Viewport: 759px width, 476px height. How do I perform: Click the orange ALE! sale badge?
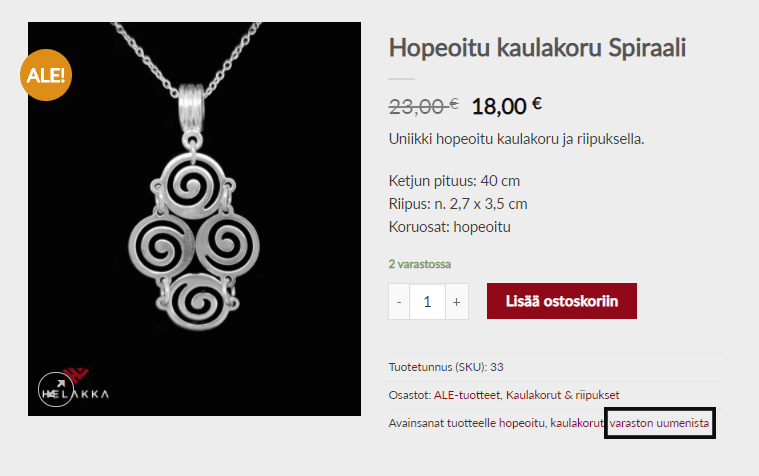coord(46,75)
